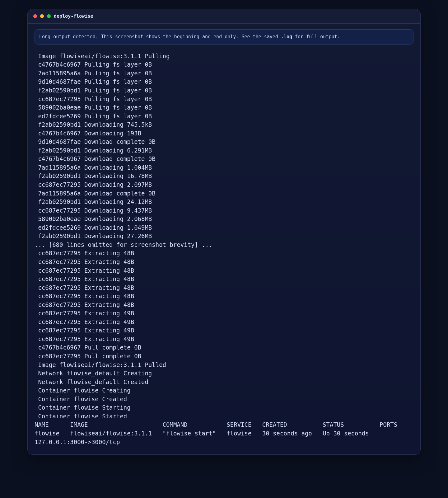Screen dimensions: 448x498
Task: Click 'Container flowise Started' line
Action: [x=82, y=416]
